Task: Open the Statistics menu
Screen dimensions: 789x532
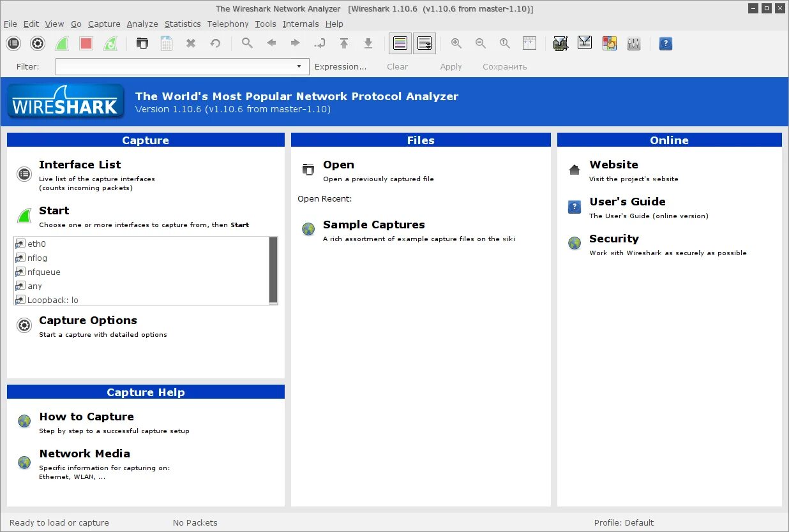Action: click(x=183, y=24)
